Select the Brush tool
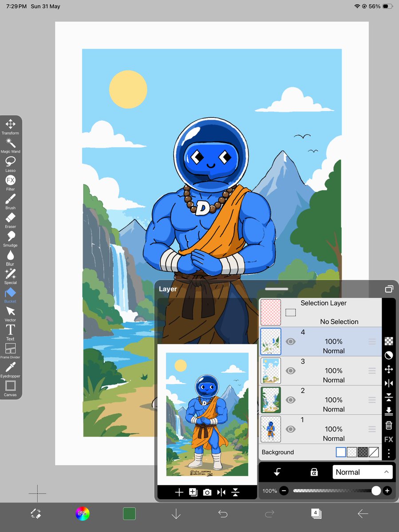The image size is (399, 532). 10,201
